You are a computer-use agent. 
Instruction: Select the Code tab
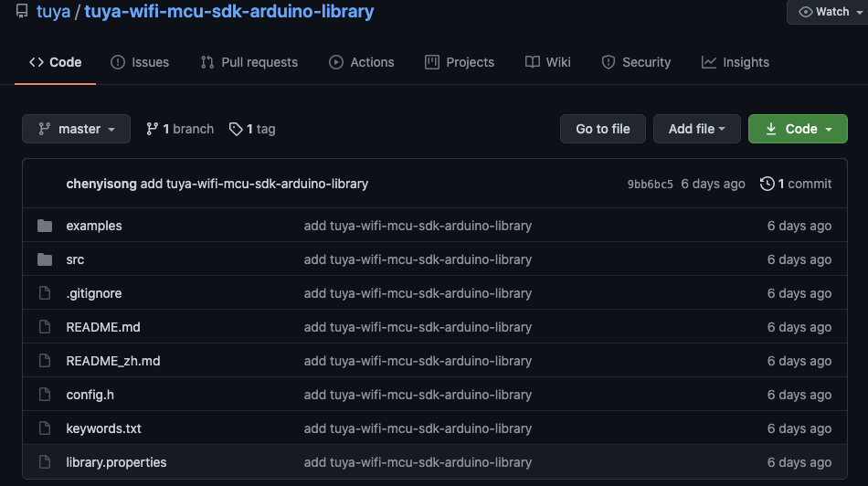[x=56, y=62]
